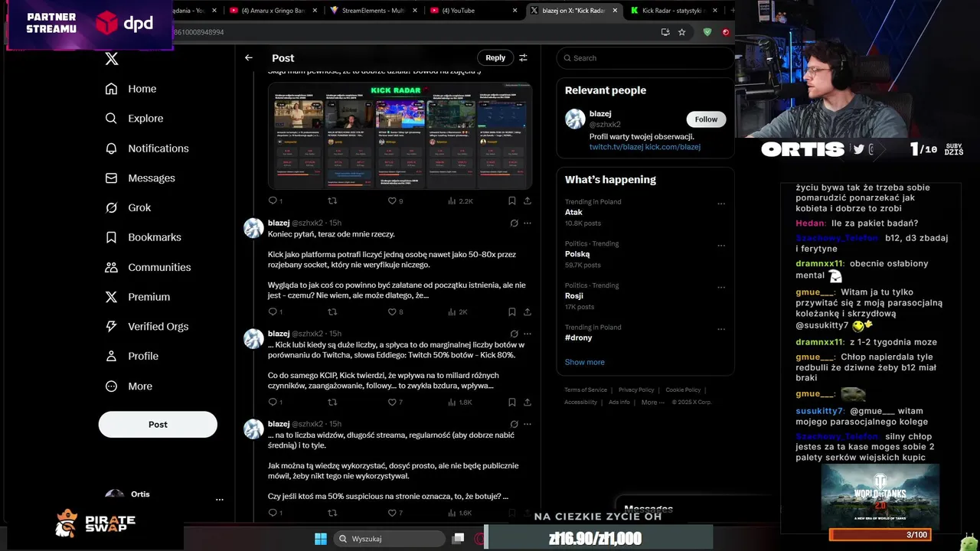The height and width of the screenshot is (551, 980).
Task: Open Messages in X sidebar
Action: click(140, 178)
